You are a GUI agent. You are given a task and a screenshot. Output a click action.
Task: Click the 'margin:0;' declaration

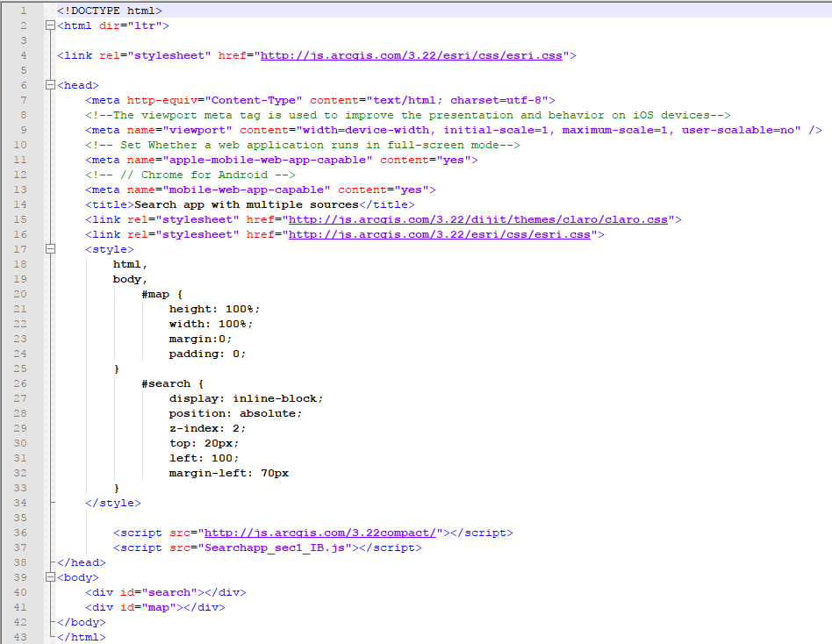point(201,339)
